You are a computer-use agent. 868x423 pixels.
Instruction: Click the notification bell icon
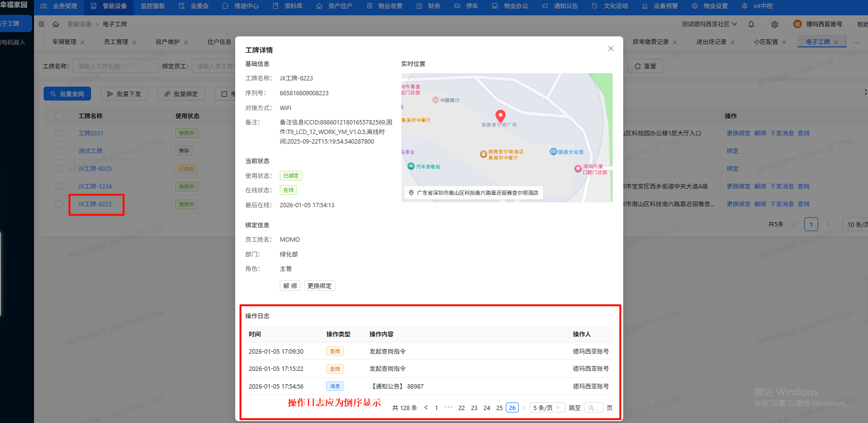pyautogui.click(x=751, y=24)
